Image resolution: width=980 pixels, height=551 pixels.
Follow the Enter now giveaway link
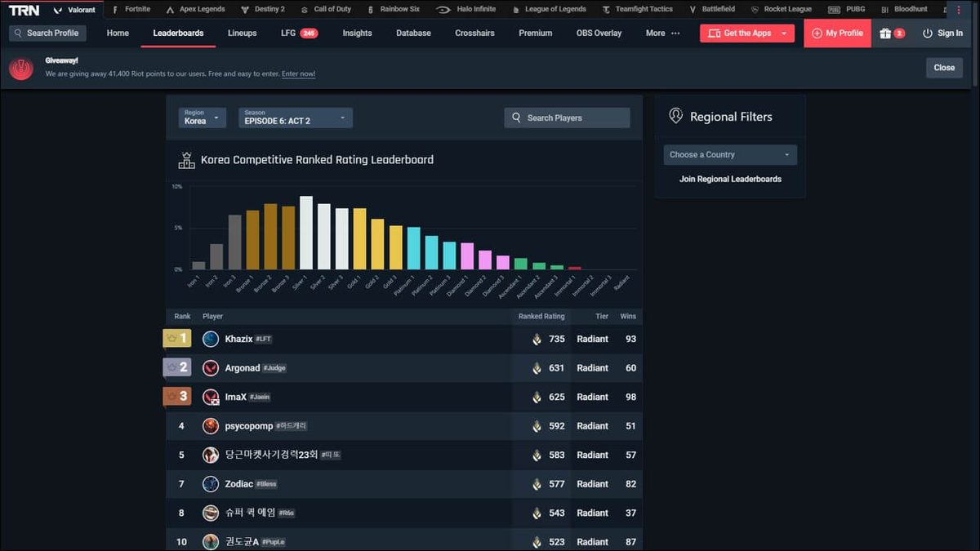coord(298,74)
